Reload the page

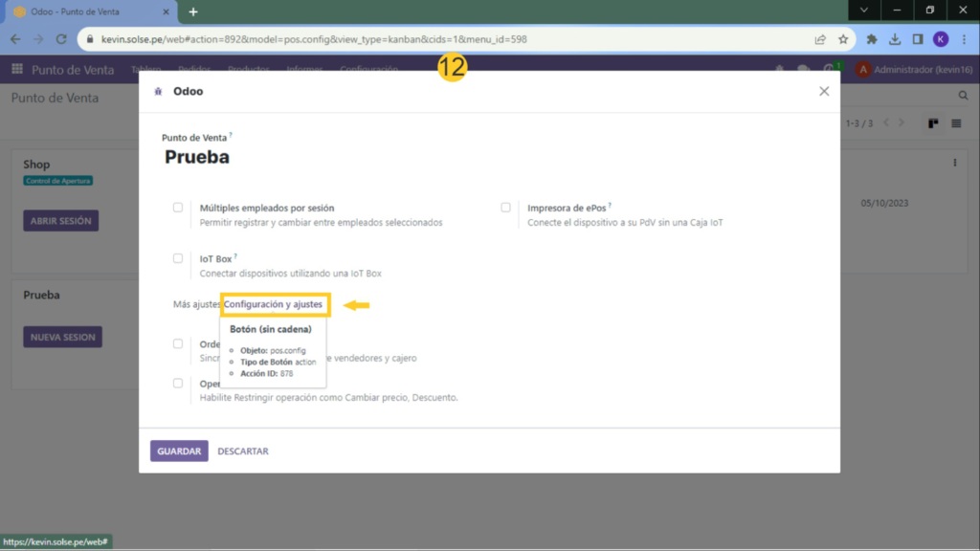[x=61, y=39]
